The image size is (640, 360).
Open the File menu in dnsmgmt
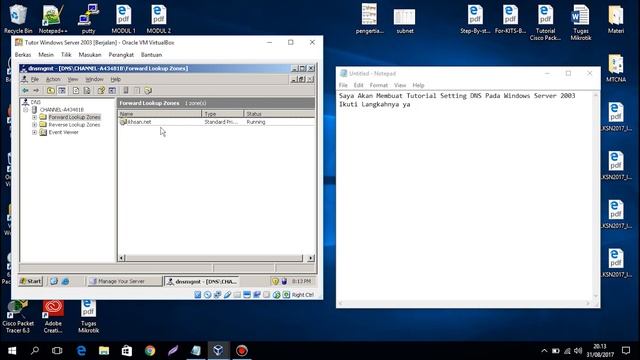pos(35,79)
